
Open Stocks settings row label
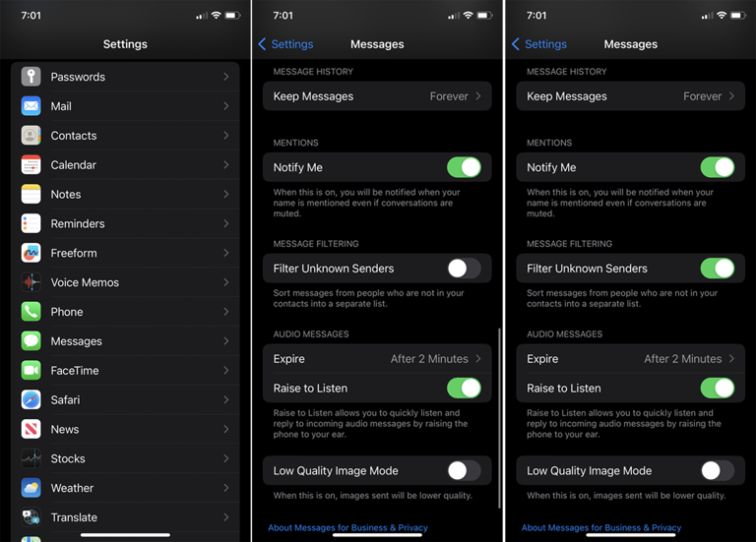[68, 459]
